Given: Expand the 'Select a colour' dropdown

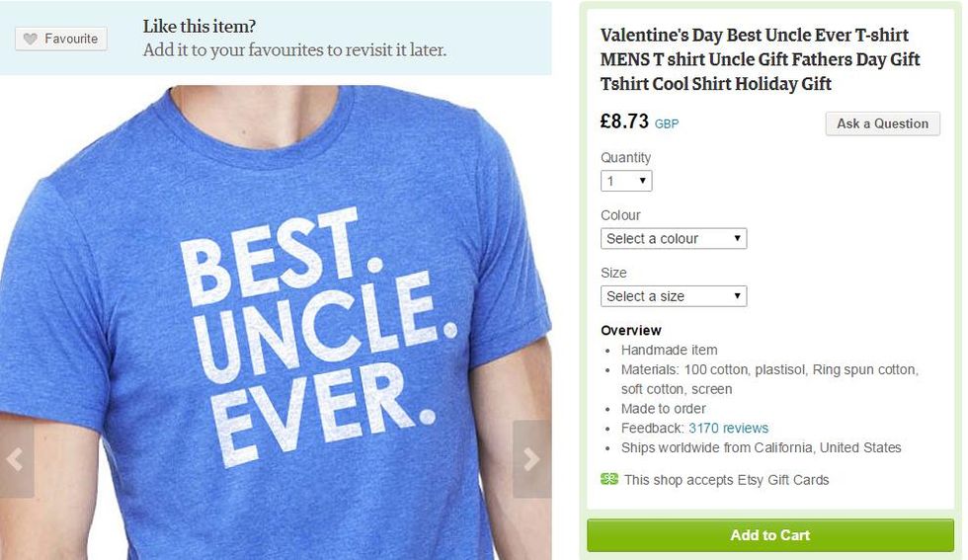Looking at the screenshot, I should click(x=674, y=238).
